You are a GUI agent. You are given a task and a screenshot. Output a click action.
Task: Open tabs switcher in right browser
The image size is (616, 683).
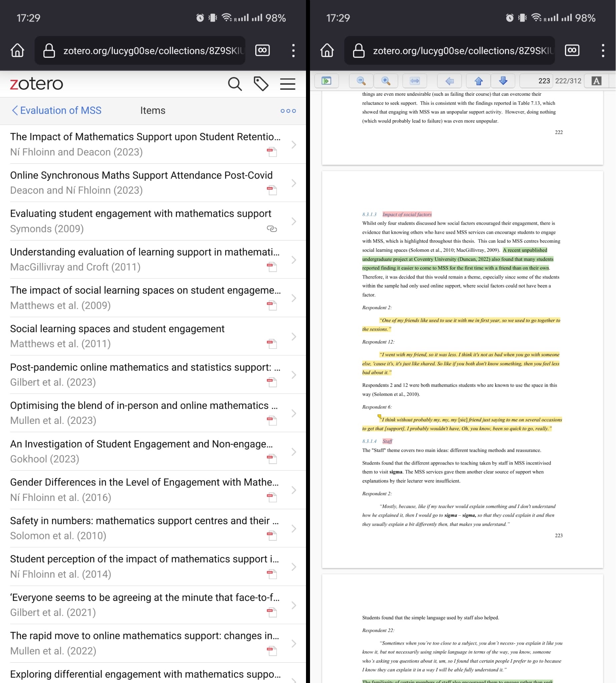pyautogui.click(x=572, y=50)
